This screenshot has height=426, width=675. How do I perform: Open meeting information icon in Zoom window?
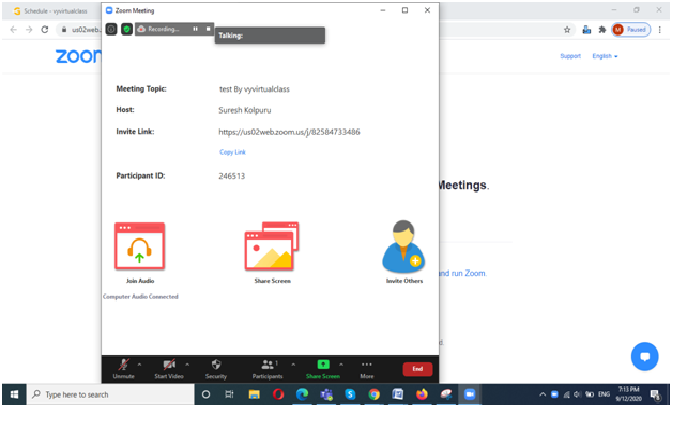tap(111, 29)
